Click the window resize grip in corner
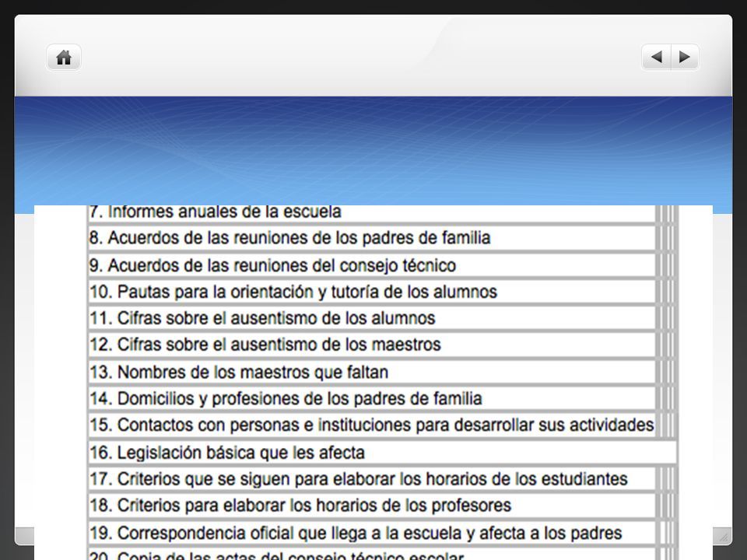 (724, 537)
